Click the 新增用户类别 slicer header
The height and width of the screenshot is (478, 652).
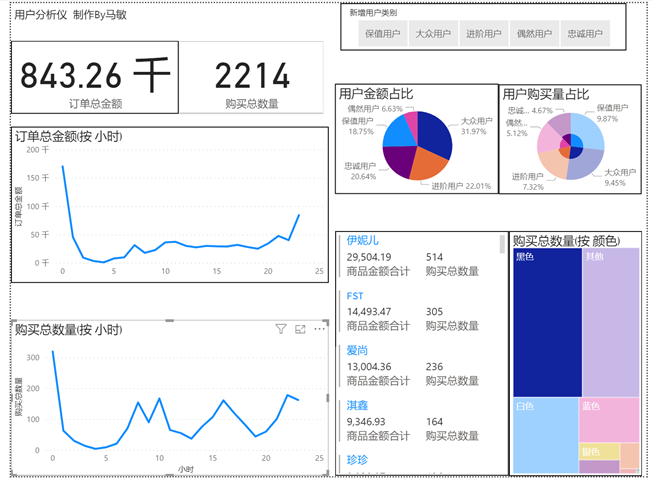[x=373, y=13]
